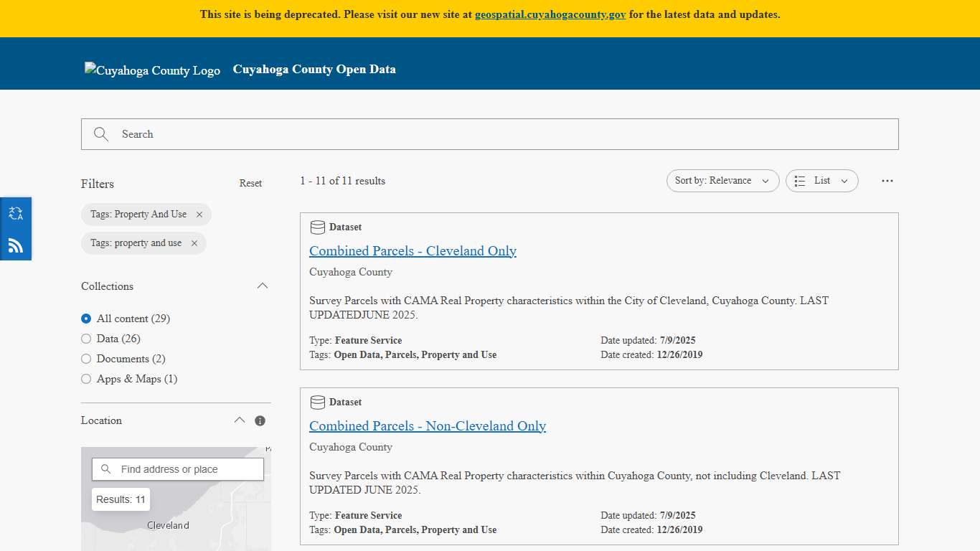
Task: Click the dataset icon for Non-Cleveland Only parcels
Action: click(318, 402)
